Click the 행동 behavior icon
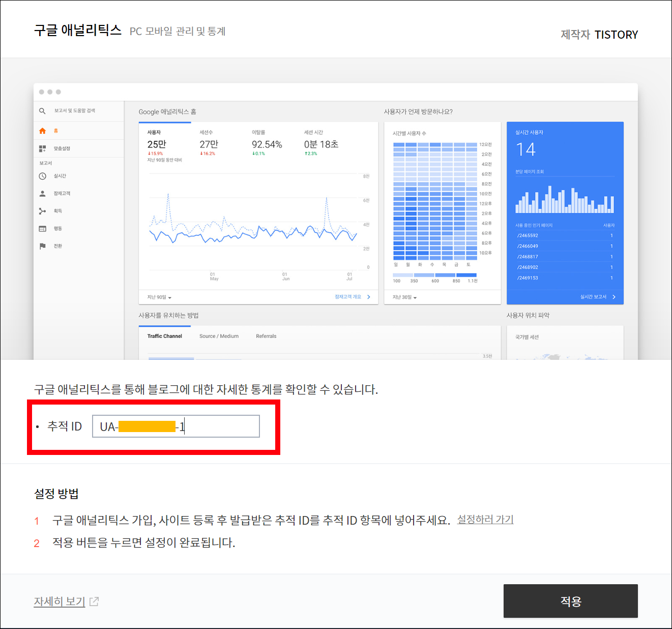This screenshot has width=672, height=629. [x=42, y=228]
